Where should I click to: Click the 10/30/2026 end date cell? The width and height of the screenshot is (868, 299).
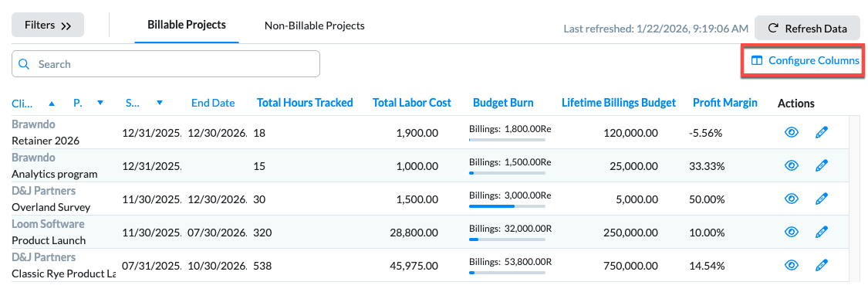(x=217, y=267)
